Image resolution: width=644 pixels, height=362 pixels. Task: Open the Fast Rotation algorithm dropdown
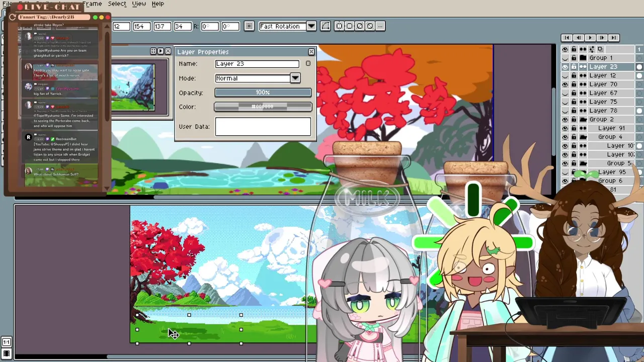pos(311,26)
